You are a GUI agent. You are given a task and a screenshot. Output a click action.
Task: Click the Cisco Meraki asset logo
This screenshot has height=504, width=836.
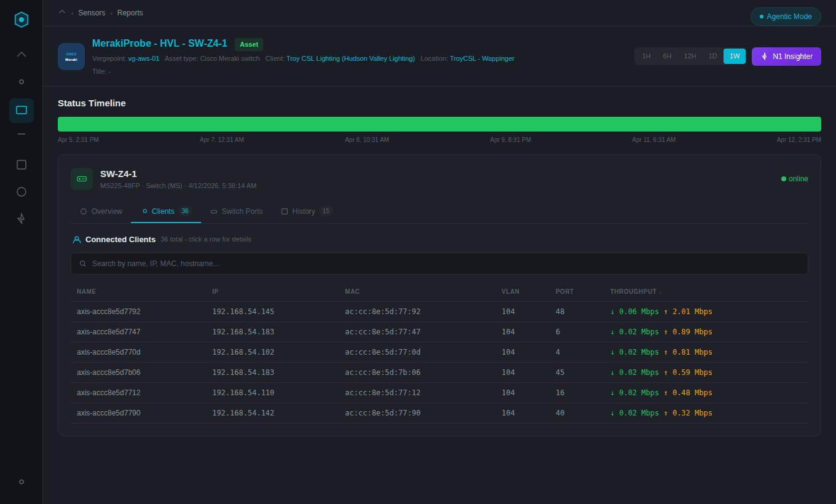(71, 57)
